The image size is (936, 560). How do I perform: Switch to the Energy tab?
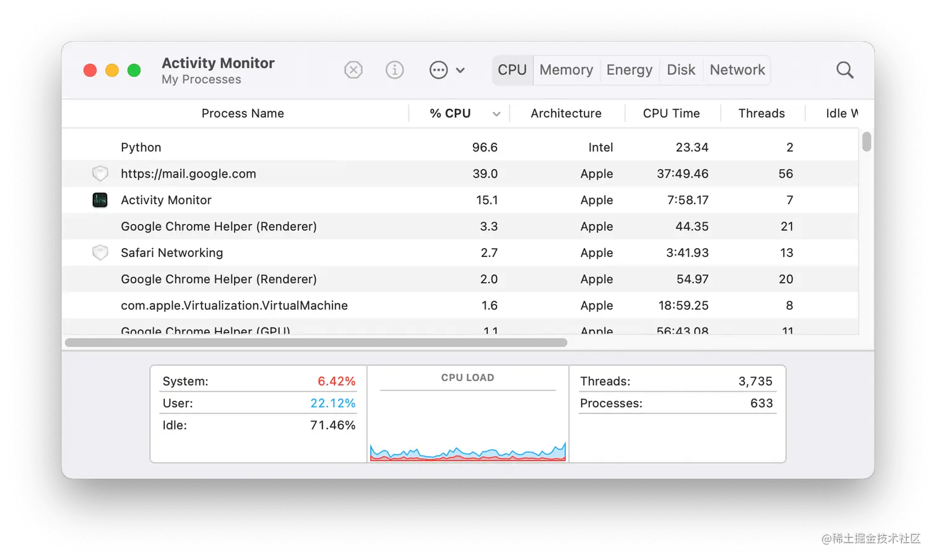tap(629, 70)
